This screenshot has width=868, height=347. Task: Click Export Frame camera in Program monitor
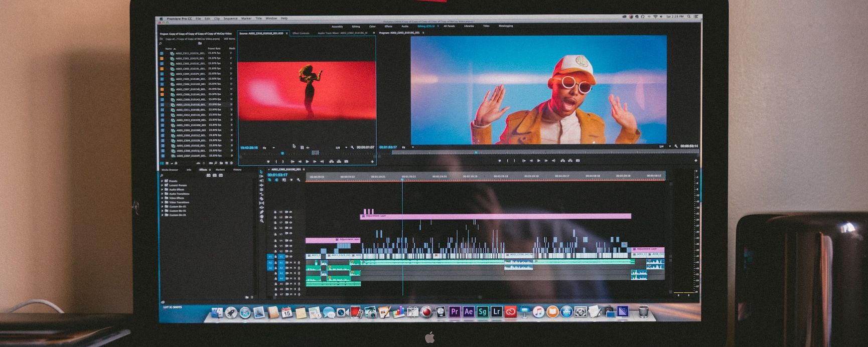click(x=578, y=160)
